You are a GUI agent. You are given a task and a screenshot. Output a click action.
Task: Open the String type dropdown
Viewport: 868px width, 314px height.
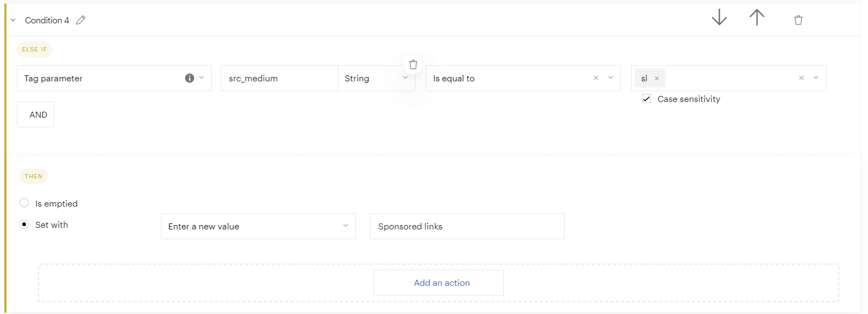click(405, 78)
